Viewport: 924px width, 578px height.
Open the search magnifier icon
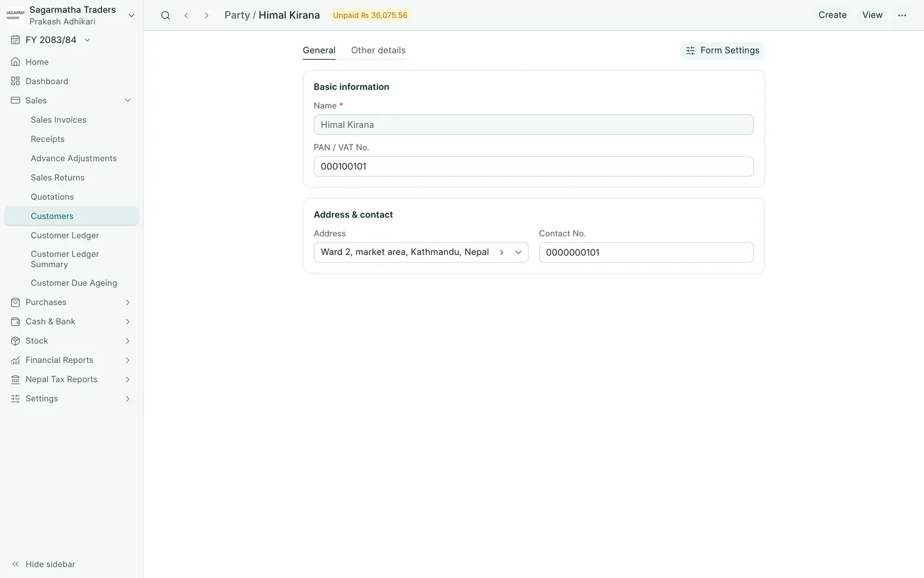point(166,15)
